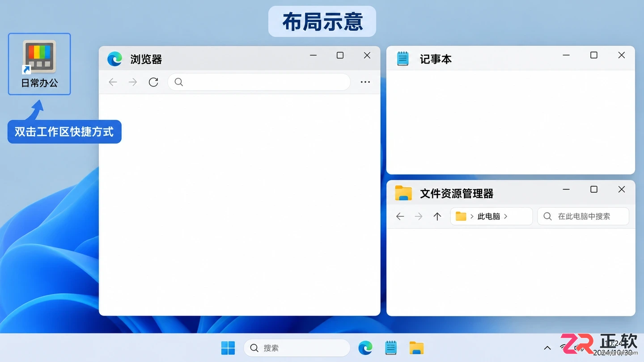This screenshot has width=644, height=362.
Task: Open File Explorer from the taskbar
Action: (x=416, y=348)
